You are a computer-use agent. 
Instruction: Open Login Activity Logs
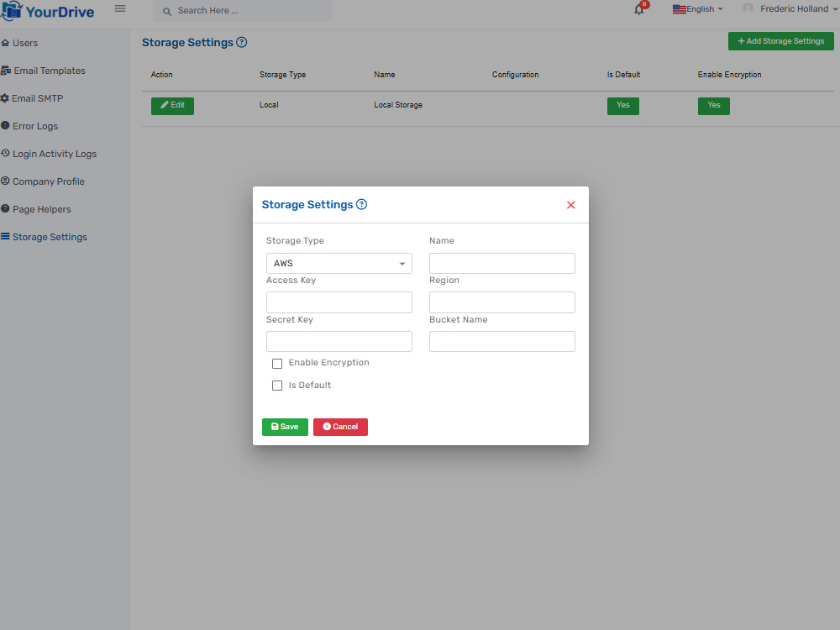click(x=55, y=154)
